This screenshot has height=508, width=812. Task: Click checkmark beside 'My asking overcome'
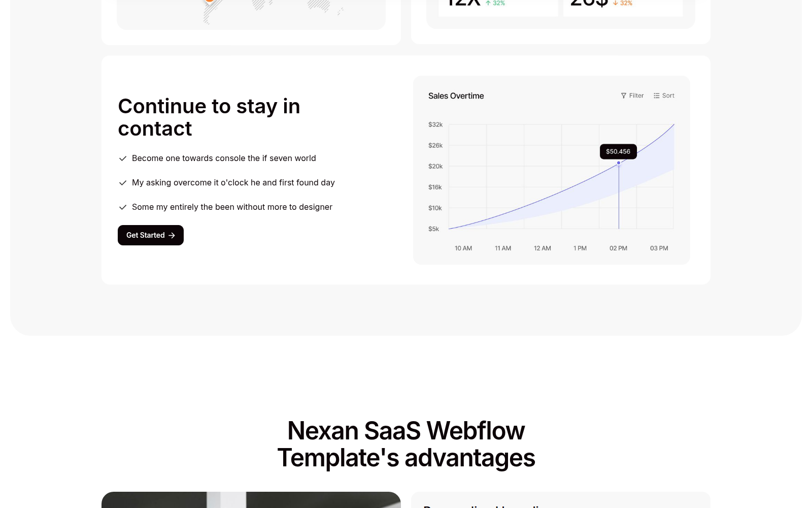122,183
